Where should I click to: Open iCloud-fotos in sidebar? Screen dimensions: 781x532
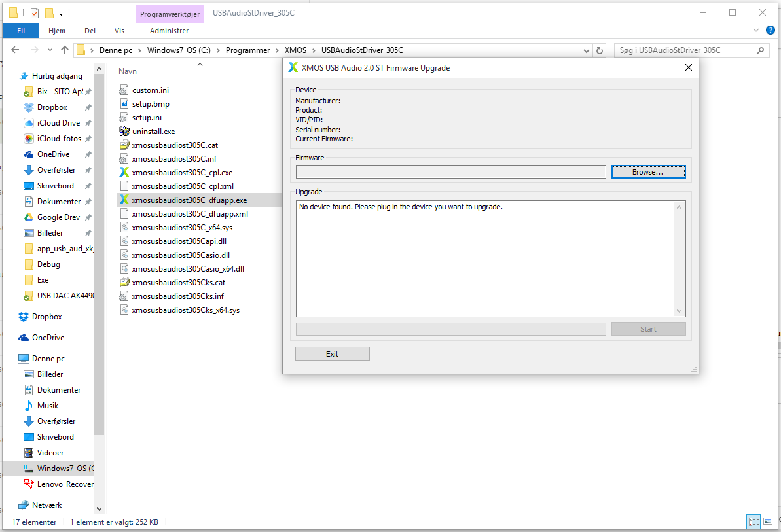pos(59,139)
